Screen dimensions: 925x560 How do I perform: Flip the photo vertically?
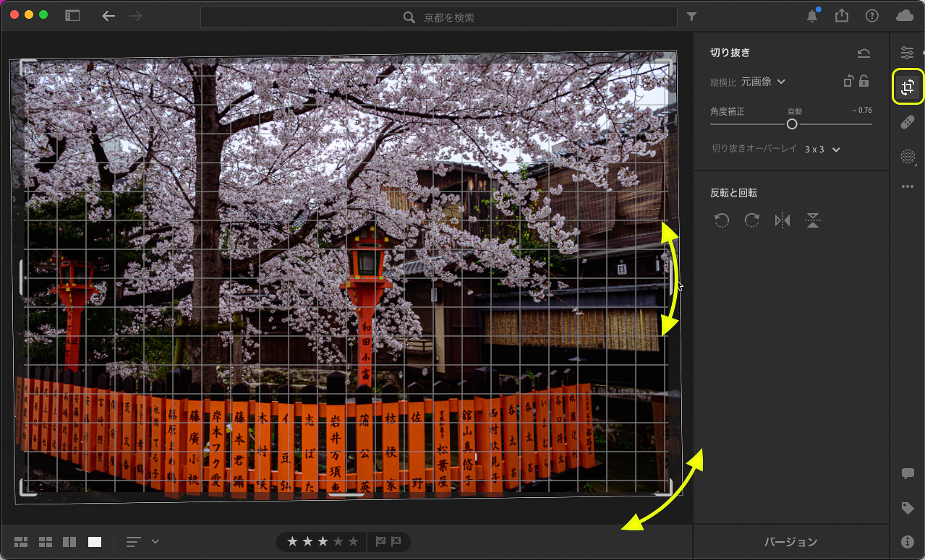point(813,220)
